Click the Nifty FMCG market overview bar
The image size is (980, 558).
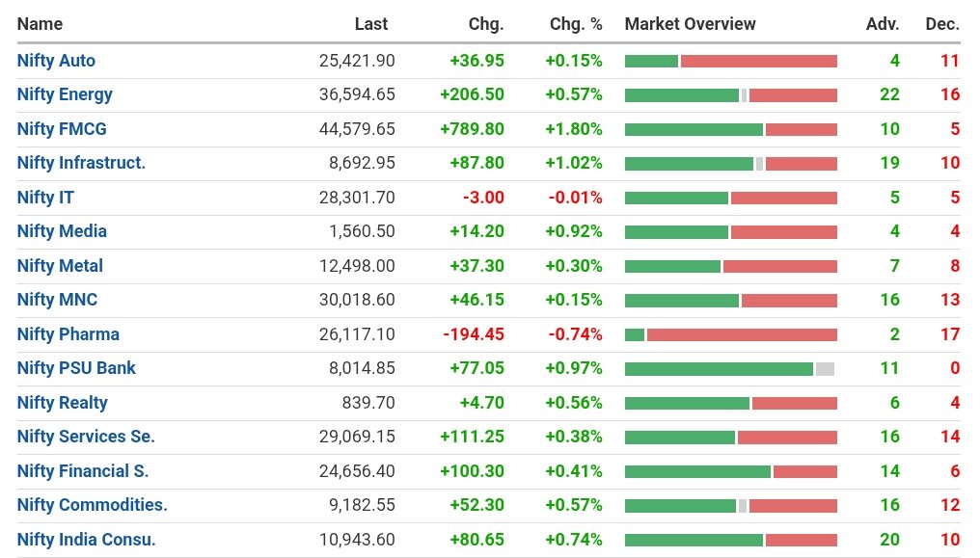[x=730, y=129]
